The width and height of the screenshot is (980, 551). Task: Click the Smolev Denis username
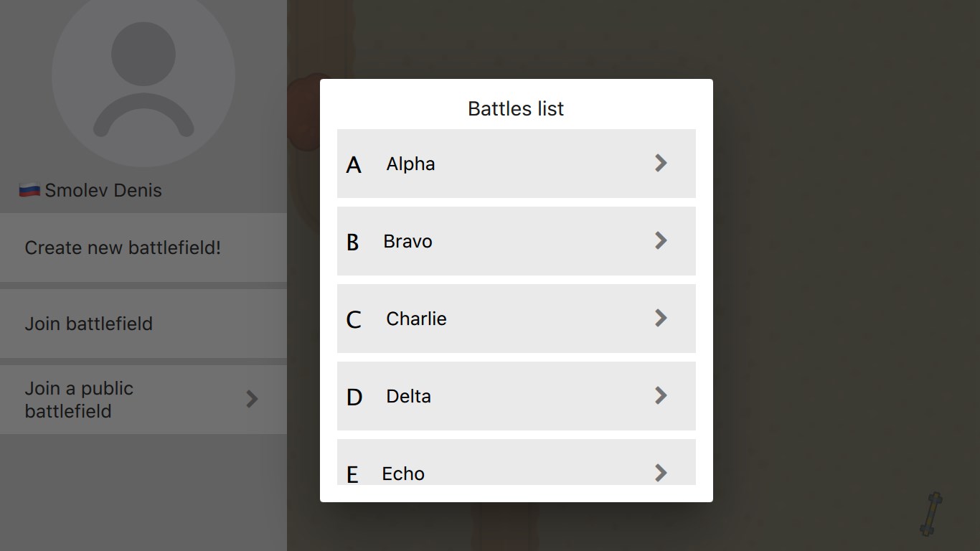(x=103, y=190)
